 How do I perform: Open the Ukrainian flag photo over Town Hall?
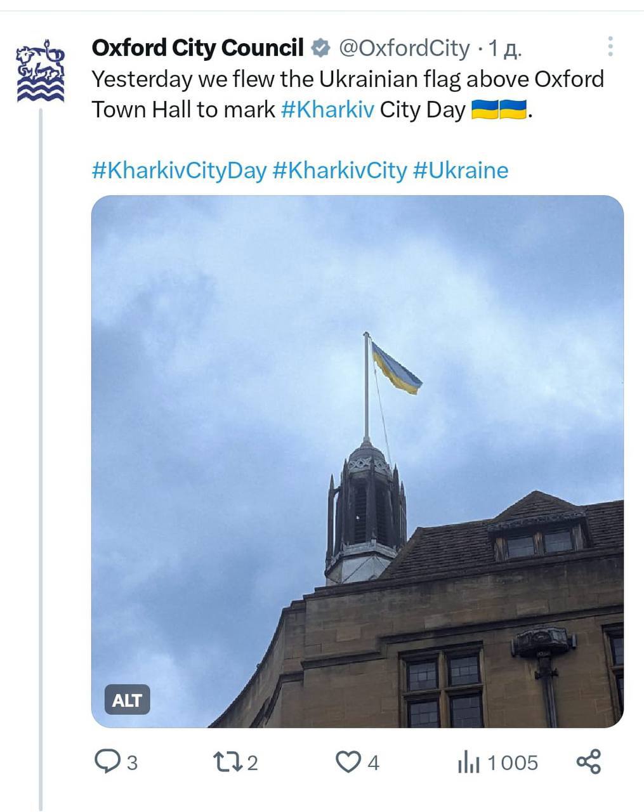tap(357, 461)
